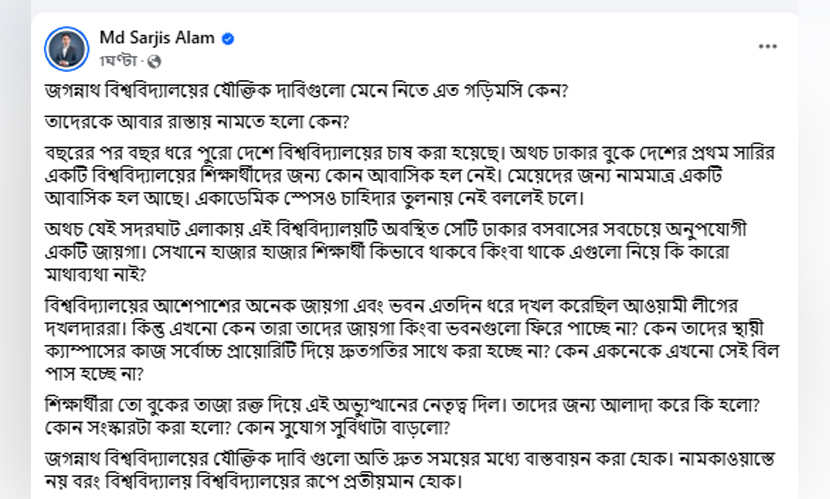The width and height of the screenshot is (830, 499).
Task: Click the short line "পাস হচ্ছে না?"
Action: 94,374
